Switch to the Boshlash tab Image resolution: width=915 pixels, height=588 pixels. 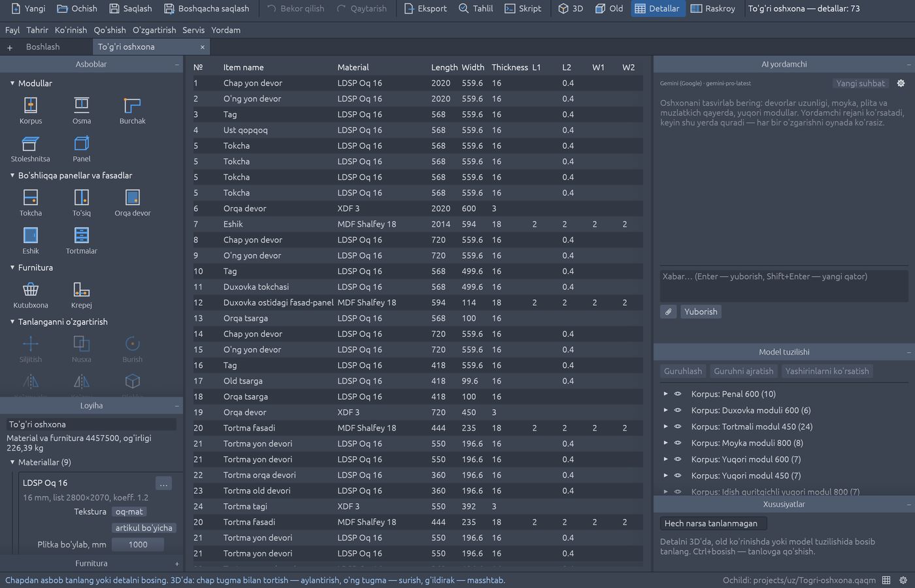(x=42, y=47)
